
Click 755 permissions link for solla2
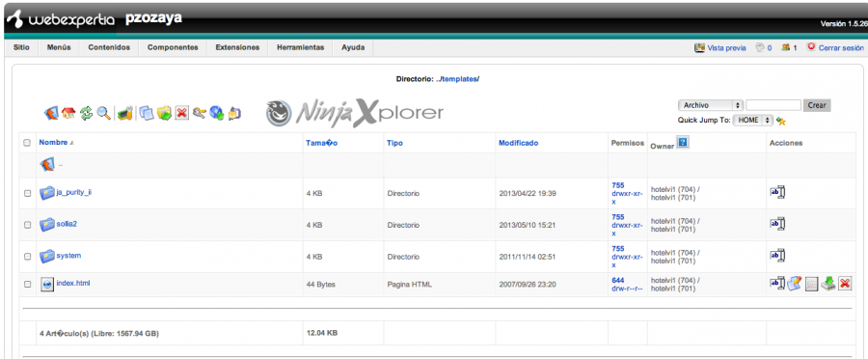pyautogui.click(x=618, y=217)
